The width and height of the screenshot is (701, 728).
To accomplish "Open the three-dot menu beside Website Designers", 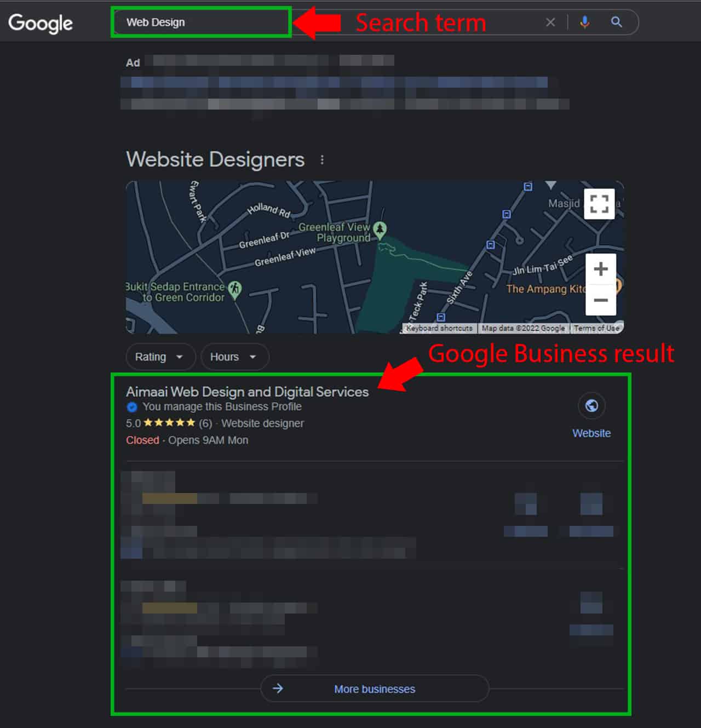I will tap(322, 160).
